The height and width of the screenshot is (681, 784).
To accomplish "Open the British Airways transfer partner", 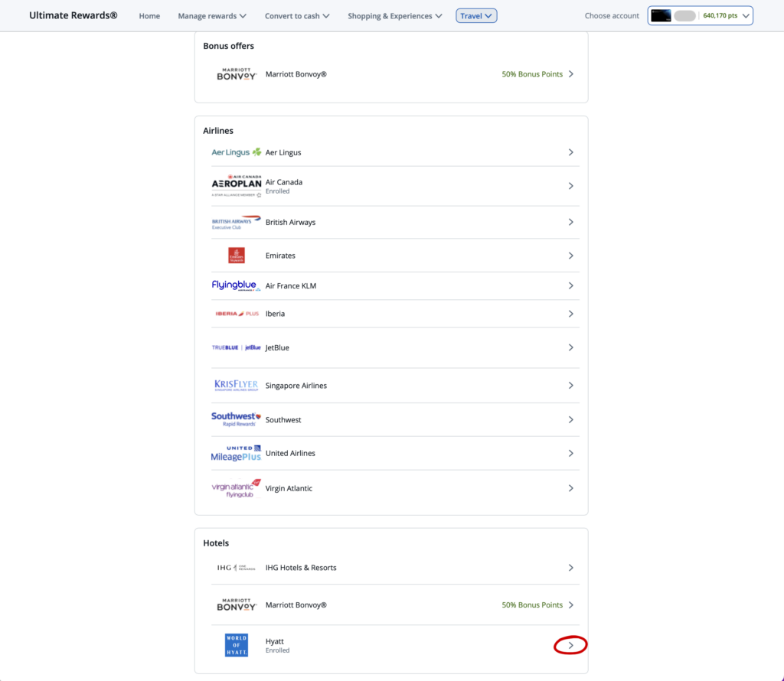I will click(x=390, y=222).
